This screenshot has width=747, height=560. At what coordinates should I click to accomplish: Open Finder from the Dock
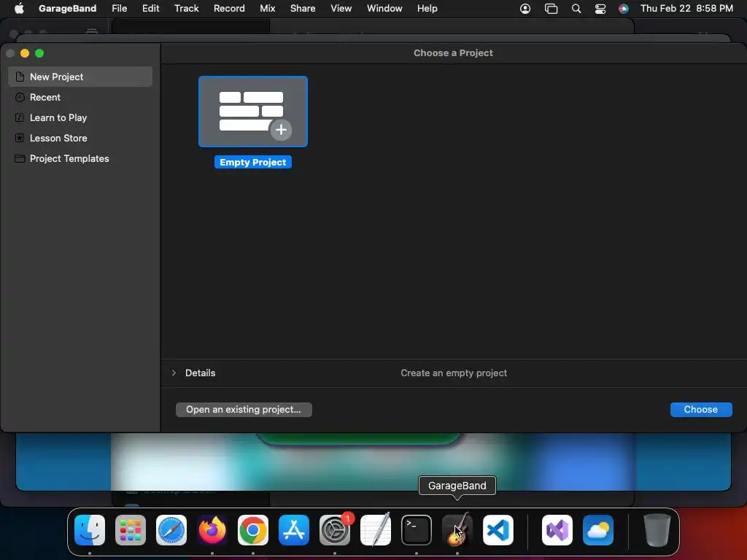click(90, 530)
